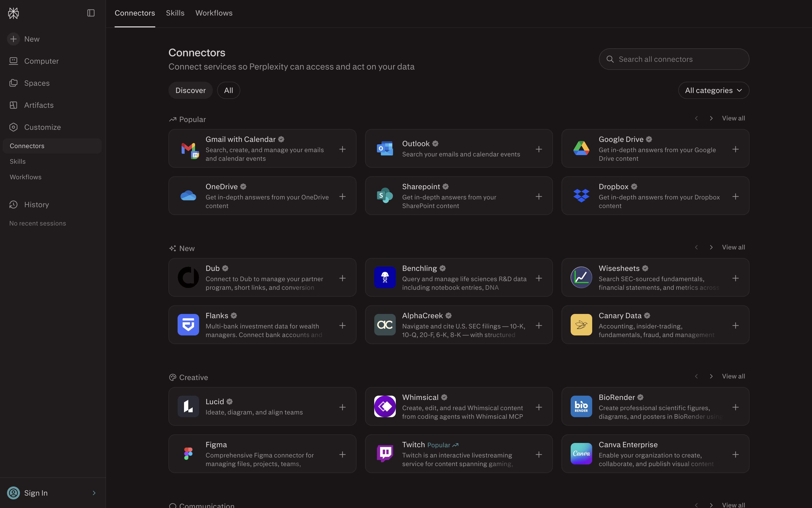Show next Popular connectors with right chevron
This screenshot has height=508, width=812.
[x=711, y=118]
